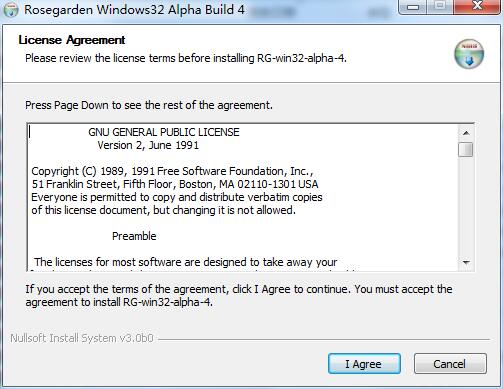The height and width of the screenshot is (389, 503).
Task: Click the window title 'Rosegarden Windows32 Alpha Build 4'
Action: click(134, 9)
